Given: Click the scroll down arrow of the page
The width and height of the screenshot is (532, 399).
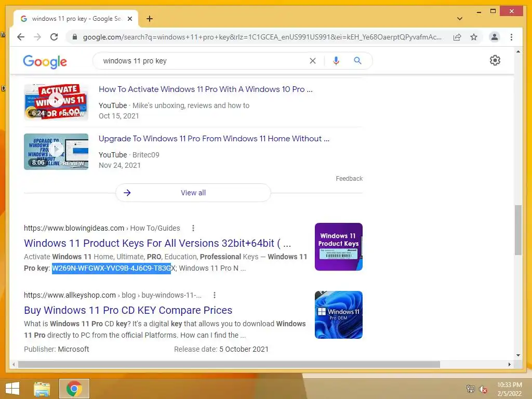Looking at the screenshot, I should click(518, 355).
